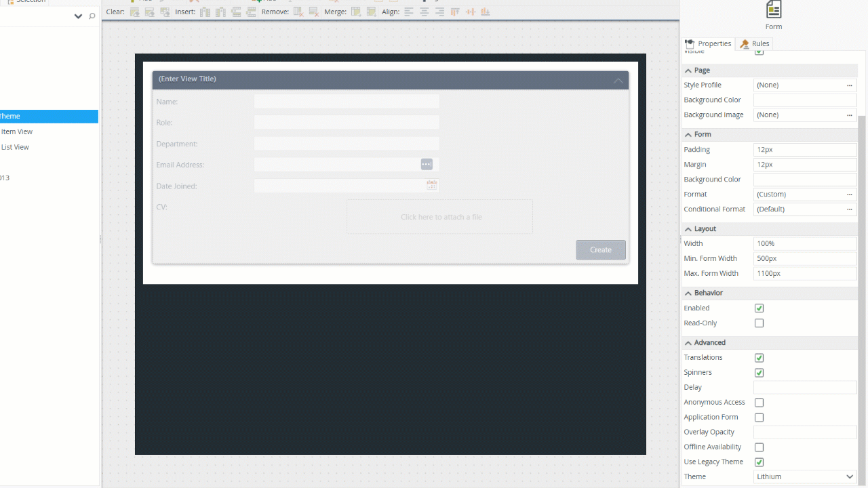Align content to bottom
This screenshot has width=868, height=488.
486,12
